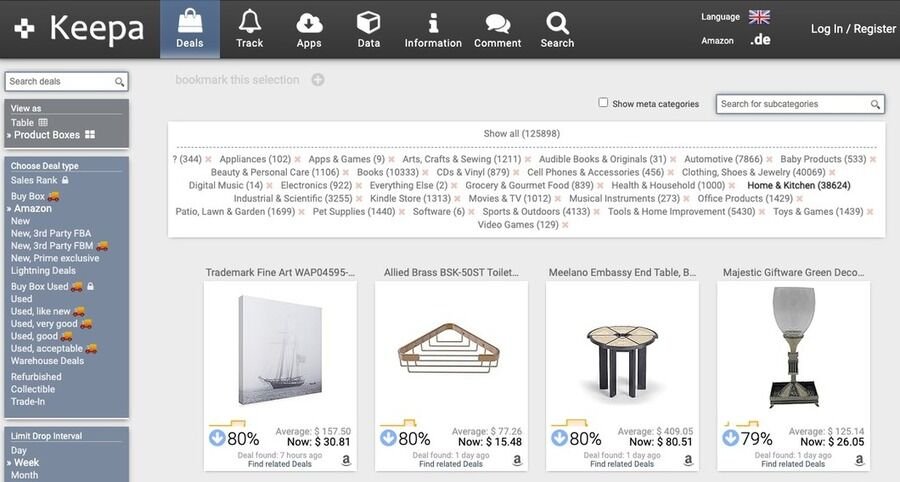900x482 pixels.
Task: Click magnifier icon in subcategories search
Action: pos(875,104)
